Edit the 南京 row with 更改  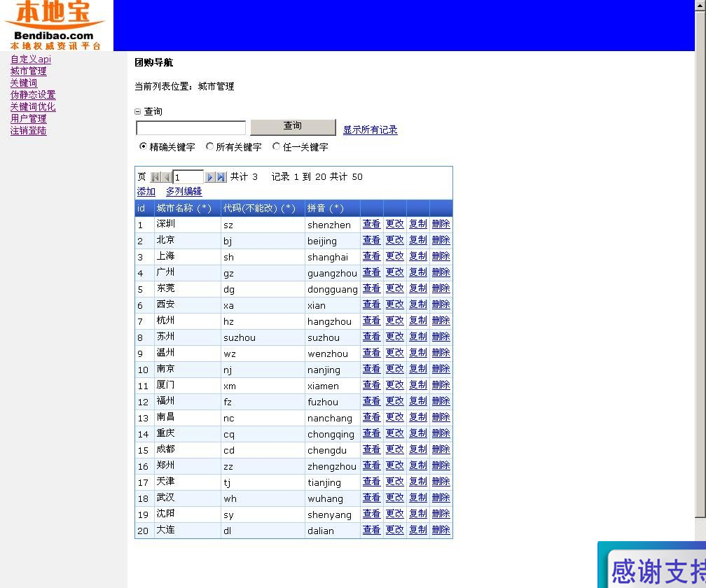[x=395, y=369]
